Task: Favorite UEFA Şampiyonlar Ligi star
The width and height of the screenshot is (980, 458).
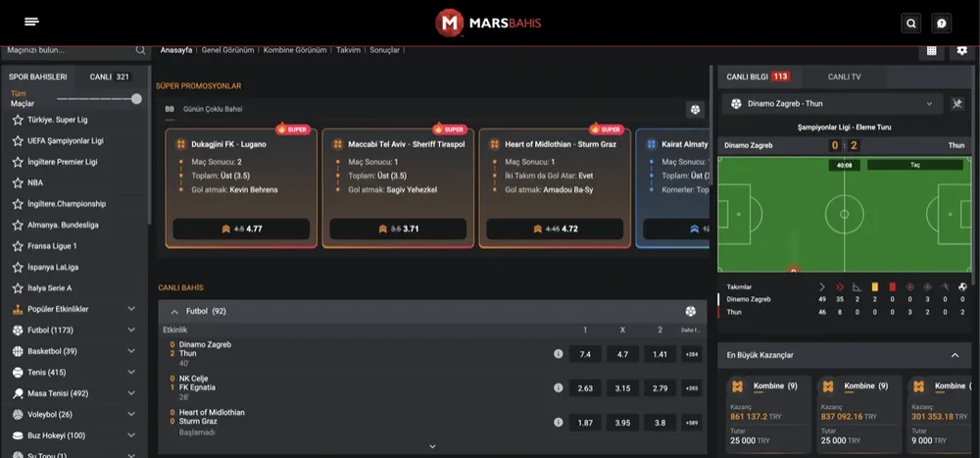Action: pos(18,141)
